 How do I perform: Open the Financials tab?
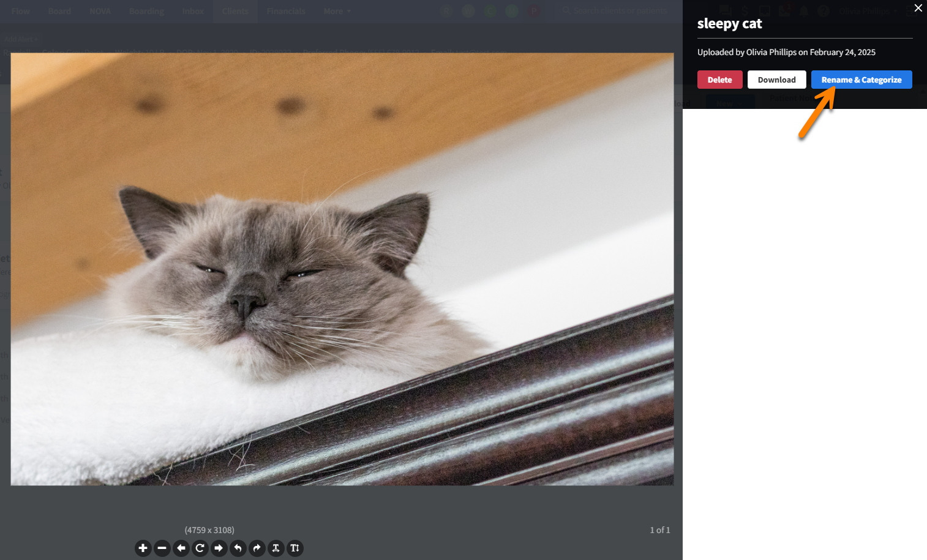pyautogui.click(x=286, y=11)
